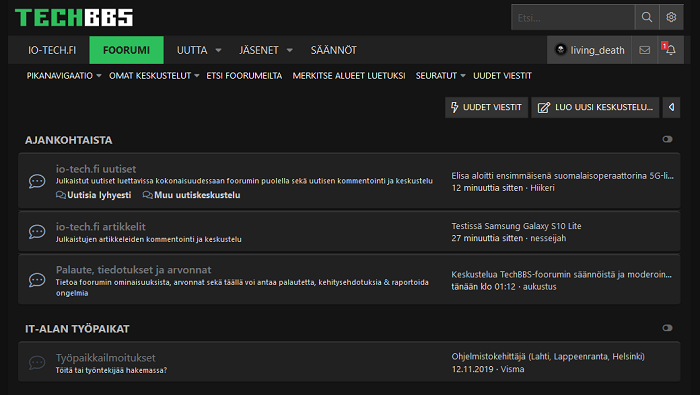Open the notifications bell icon
This screenshot has width=700, height=395.
coord(671,50)
